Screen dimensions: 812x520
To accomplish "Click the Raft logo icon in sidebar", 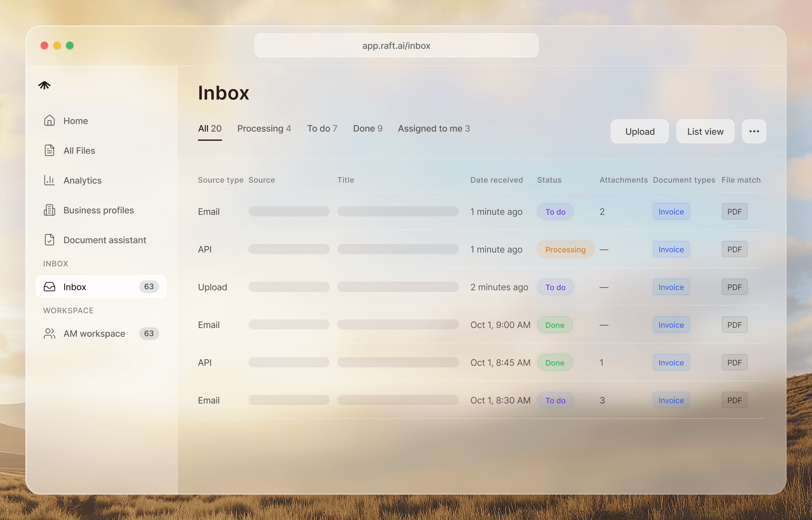I will (x=44, y=85).
